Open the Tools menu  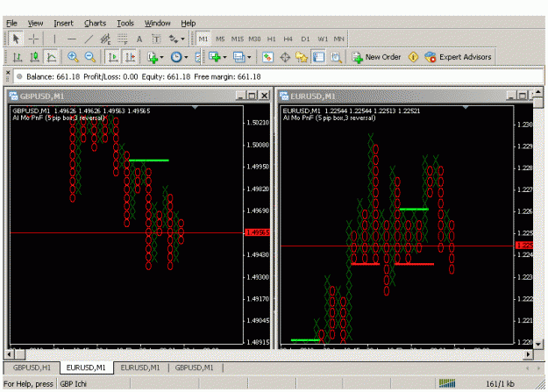(x=125, y=23)
